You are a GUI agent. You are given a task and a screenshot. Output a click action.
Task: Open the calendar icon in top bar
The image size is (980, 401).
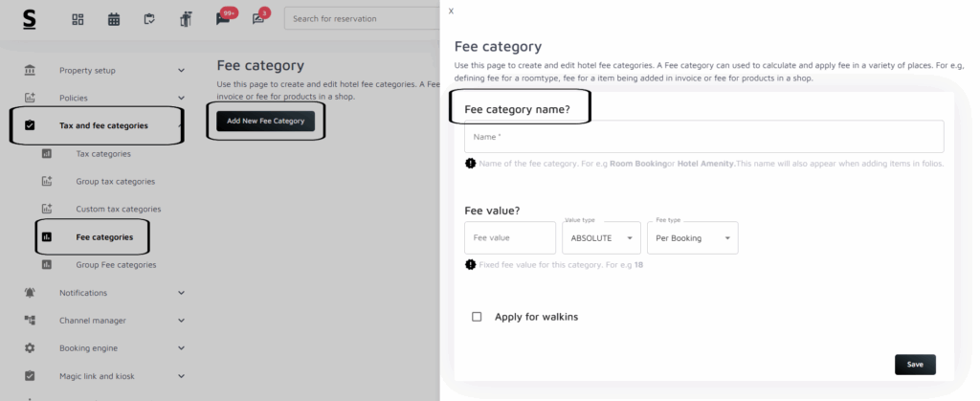coord(114,19)
